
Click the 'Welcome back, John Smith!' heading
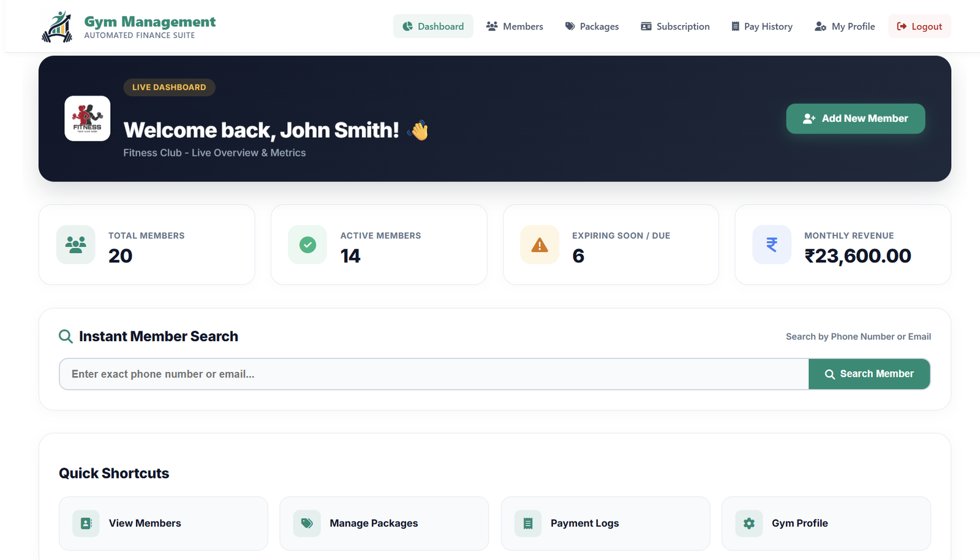[262, 130]
